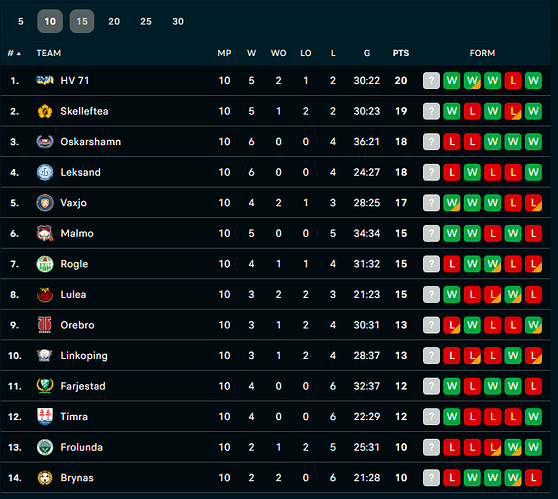Switch to the 25 matches tab
This screenshot has height=499, width=558.
coord(146,21)
